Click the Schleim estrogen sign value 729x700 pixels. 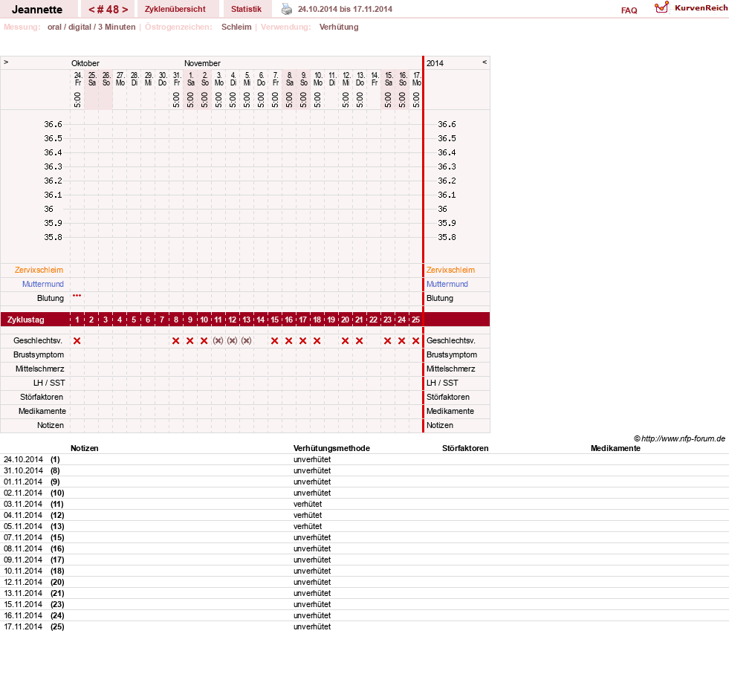click(x=236, y=27)
